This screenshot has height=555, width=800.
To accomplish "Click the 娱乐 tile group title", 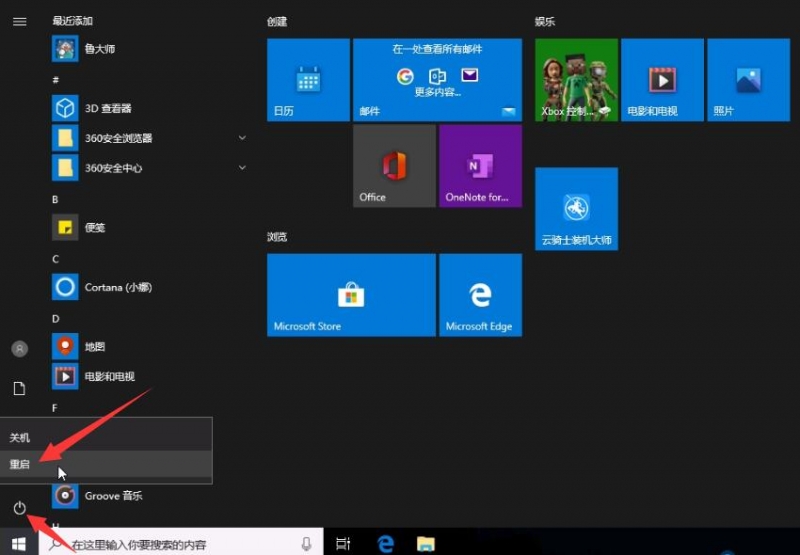I will pyautogui.click(x=544, y=21).
